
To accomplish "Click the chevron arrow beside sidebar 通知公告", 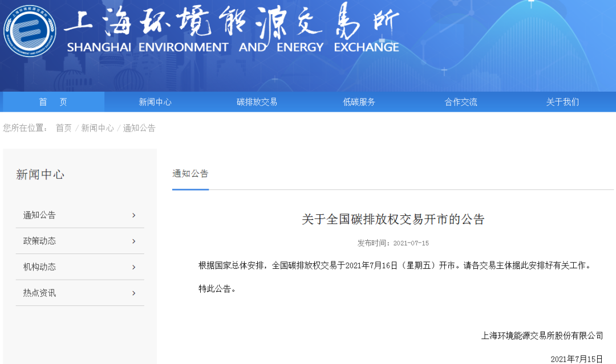I will [133, 215].
